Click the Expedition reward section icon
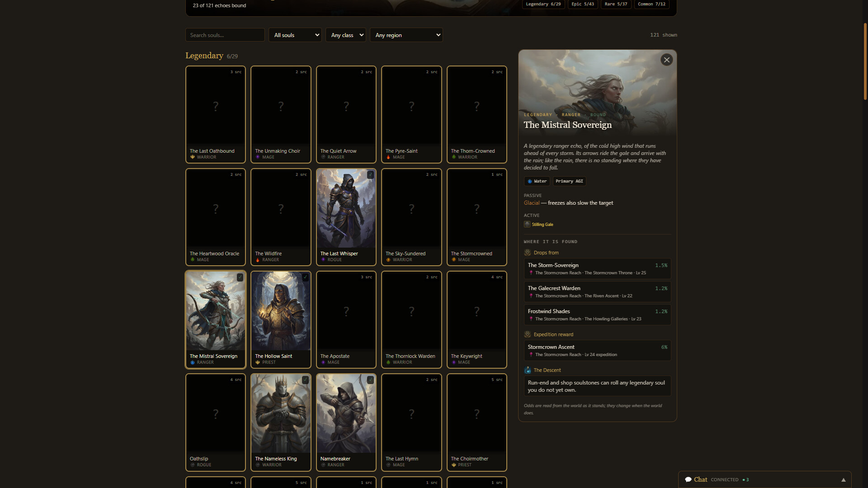Image resolution: width=868 pixels, height=488 pixels. pos(527,334)
